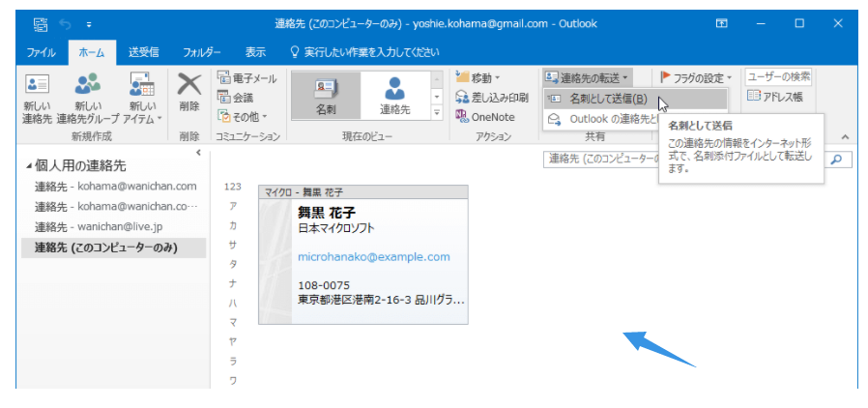Create a new contact group (新しい連絡先グループ)
Screen dimensions: 868x408
coord(87,99)
